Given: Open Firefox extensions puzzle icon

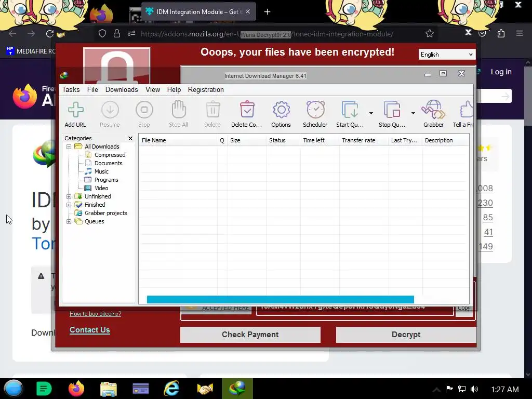Looking at the screenshot, I should tap(501, 33).
